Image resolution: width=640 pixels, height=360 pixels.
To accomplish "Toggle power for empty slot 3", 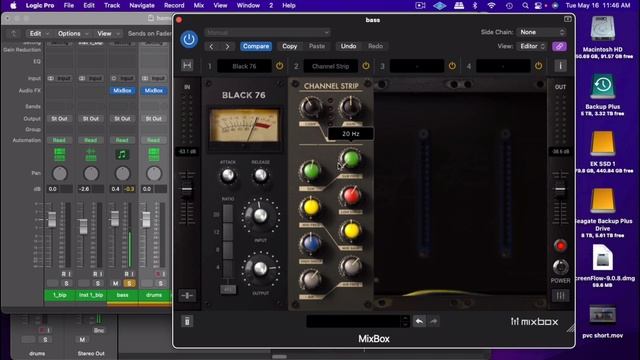I will [452, 66].
